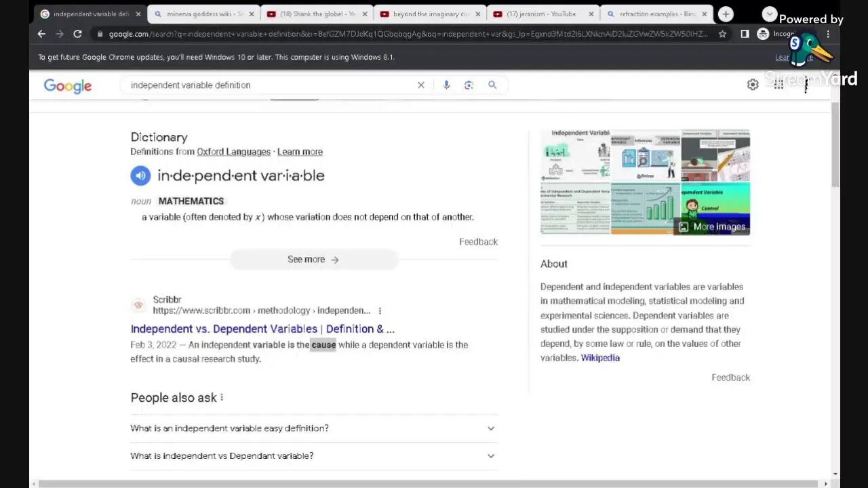Close the independent variable definition tab
The image size is (868, 488).
[138, 14]
